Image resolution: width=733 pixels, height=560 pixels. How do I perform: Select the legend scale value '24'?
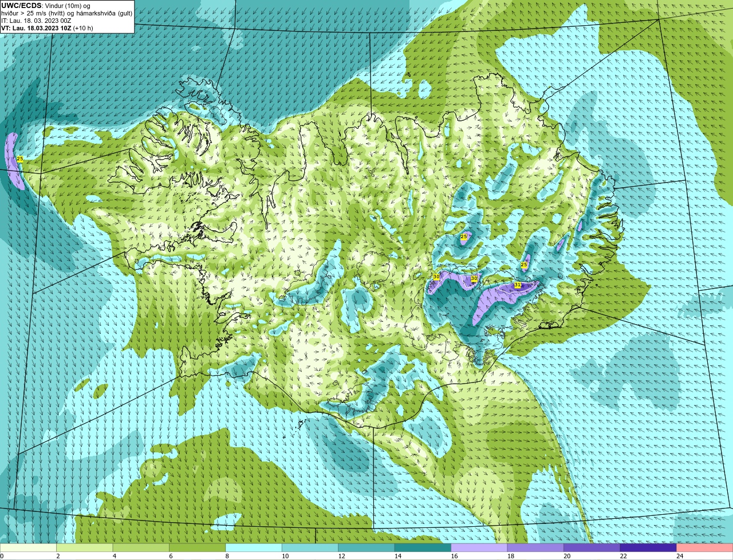point(680,556)
